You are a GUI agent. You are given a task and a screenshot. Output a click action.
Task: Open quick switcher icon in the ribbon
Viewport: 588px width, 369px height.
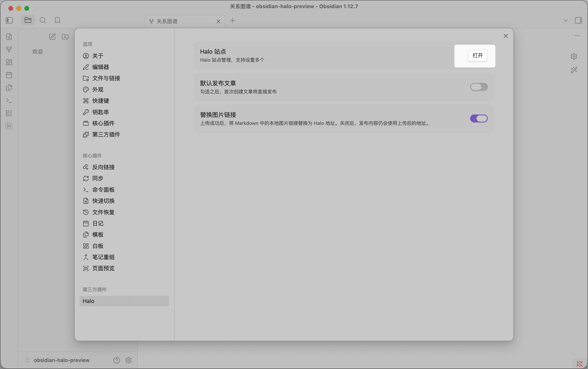pos(9,37)
